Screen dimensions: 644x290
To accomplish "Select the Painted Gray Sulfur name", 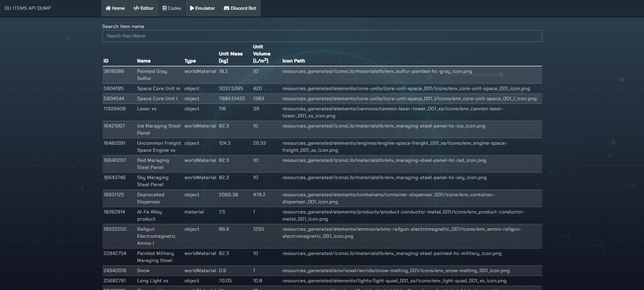I will tap(152, 75).
